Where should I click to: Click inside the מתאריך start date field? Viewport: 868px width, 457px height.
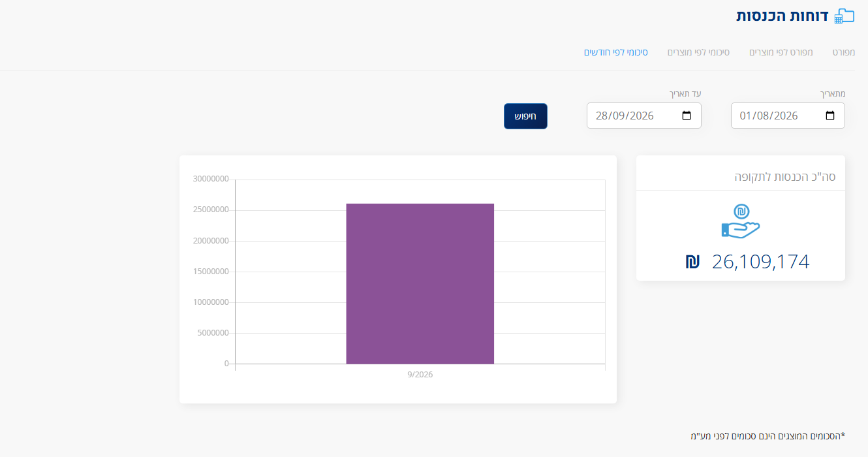point(788,116)
